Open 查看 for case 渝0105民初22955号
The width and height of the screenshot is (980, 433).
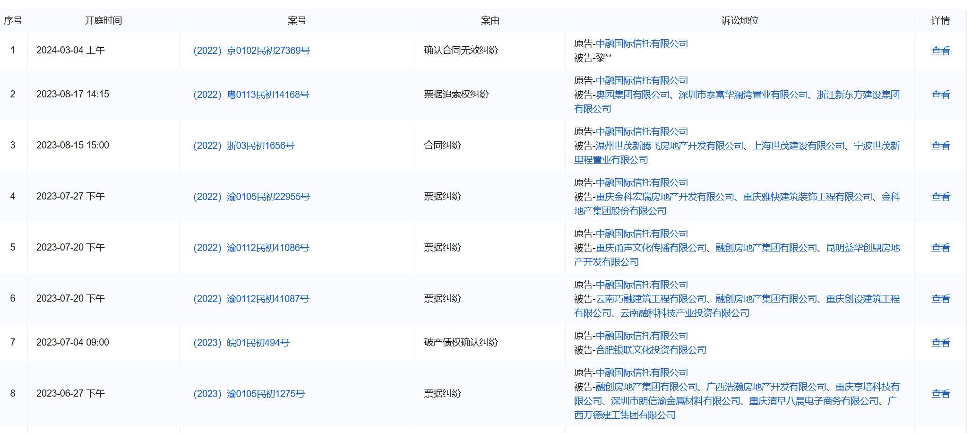[940, 197]
